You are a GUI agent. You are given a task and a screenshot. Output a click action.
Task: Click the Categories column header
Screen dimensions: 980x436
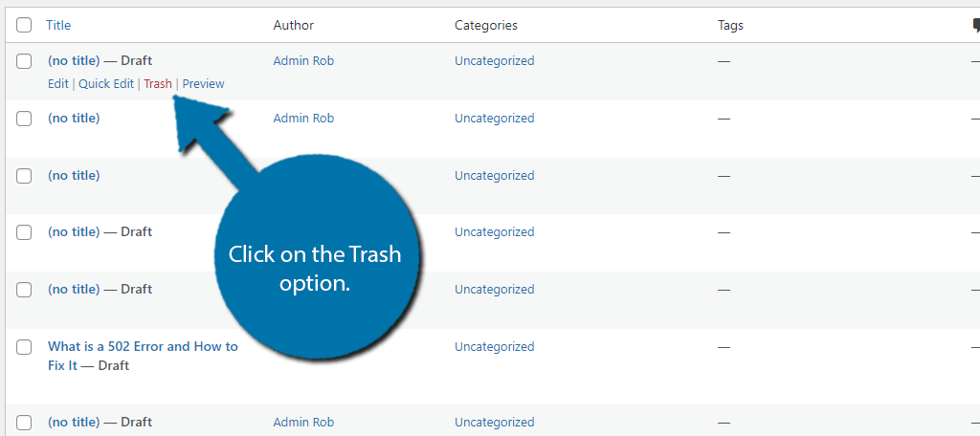tap(485, 25)
